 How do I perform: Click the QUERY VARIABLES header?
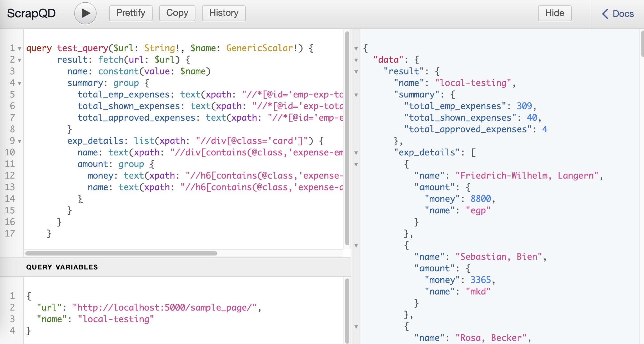pyautogui.click(x=62, y=267)
